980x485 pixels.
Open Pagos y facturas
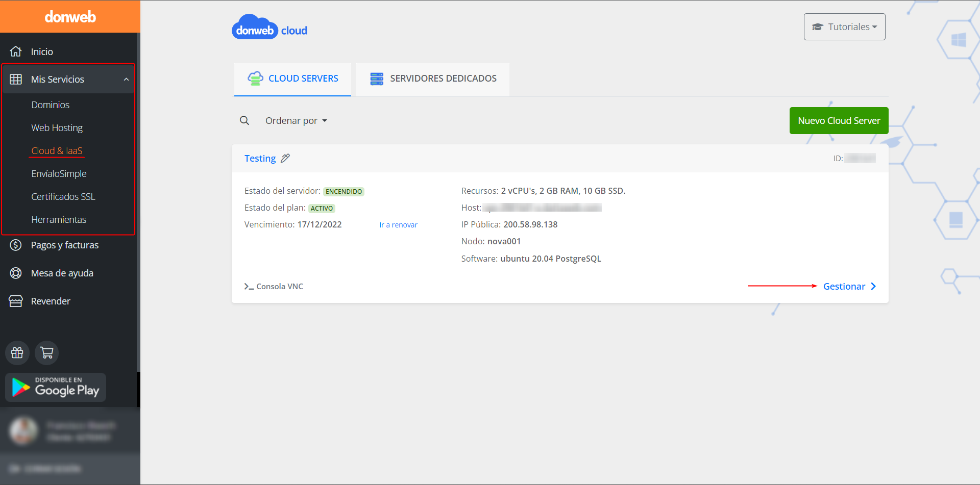coord(65,245)
